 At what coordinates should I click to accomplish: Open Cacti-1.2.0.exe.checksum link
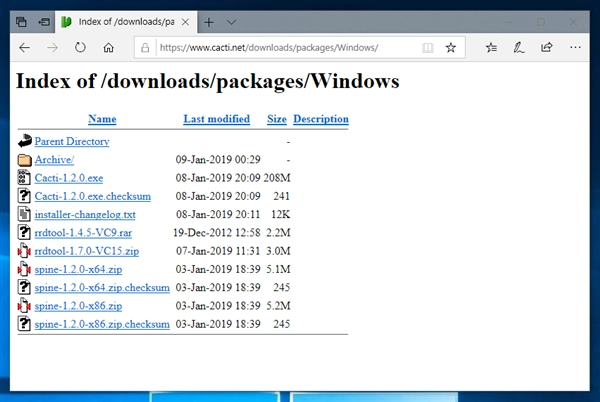pos(93,196)
